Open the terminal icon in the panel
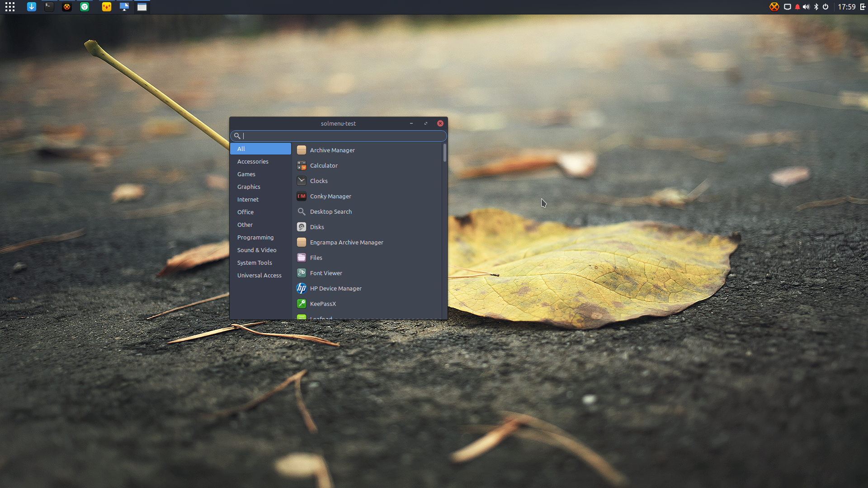868x488 pixels. 49,7
